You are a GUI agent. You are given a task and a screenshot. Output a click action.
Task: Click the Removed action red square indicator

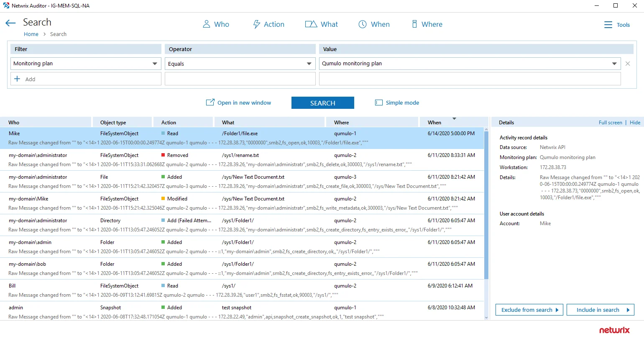click(163, 155)
